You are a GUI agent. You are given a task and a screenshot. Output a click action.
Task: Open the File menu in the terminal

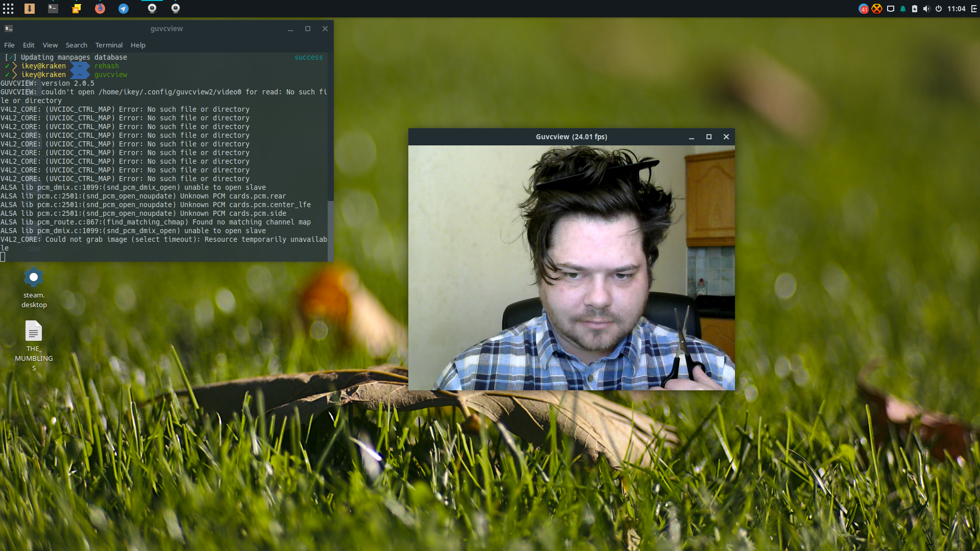coord(9,45)
